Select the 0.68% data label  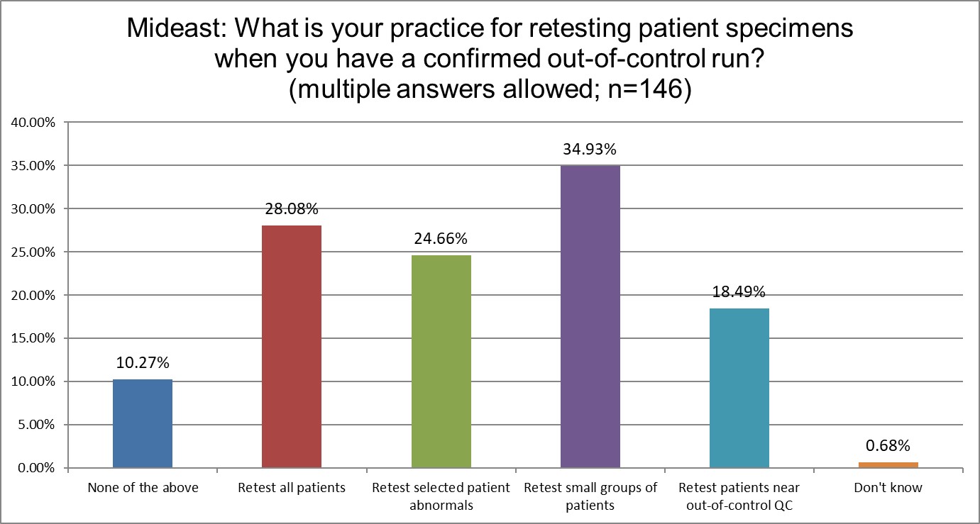click(x=888, y=446)
